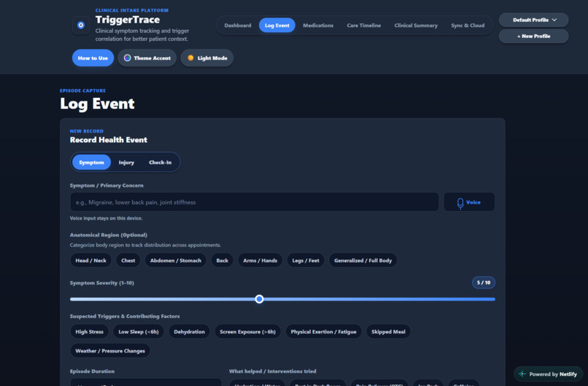Toggle the Abdomen / Stomach region chip
The image size is (588, 386).
coord(176,260)
